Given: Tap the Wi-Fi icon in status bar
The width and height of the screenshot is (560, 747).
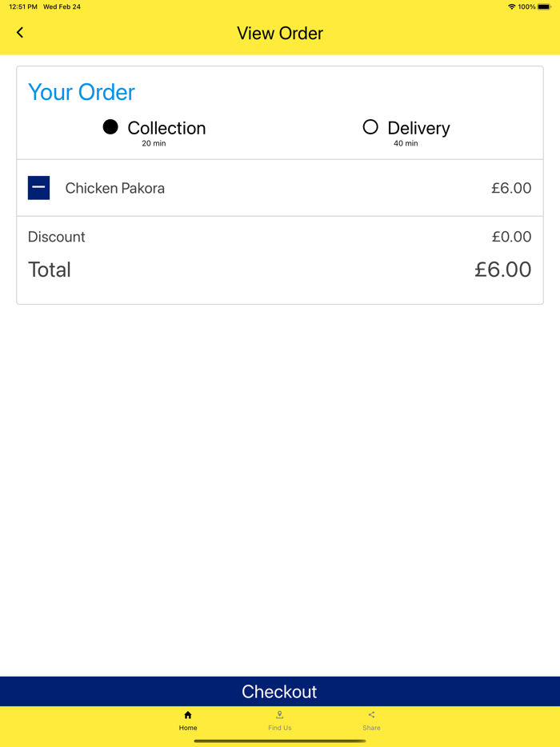Looking at the screenshot, I should pos(511,6).
